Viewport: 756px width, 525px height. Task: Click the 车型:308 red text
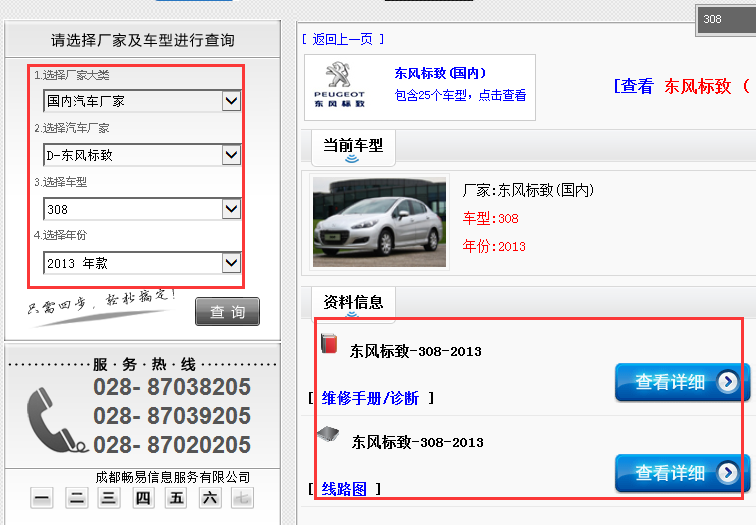tap(491, 218)
